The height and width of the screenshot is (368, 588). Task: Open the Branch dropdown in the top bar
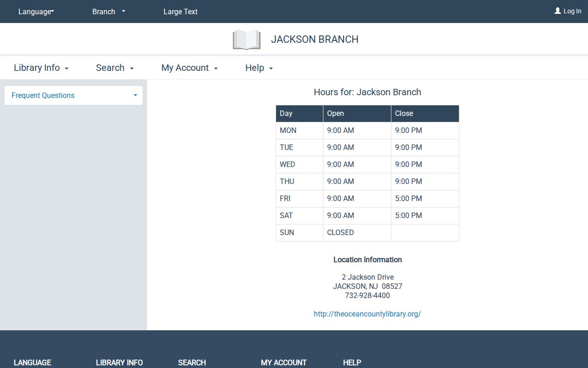pyautogui.click(x=109, y=11)
